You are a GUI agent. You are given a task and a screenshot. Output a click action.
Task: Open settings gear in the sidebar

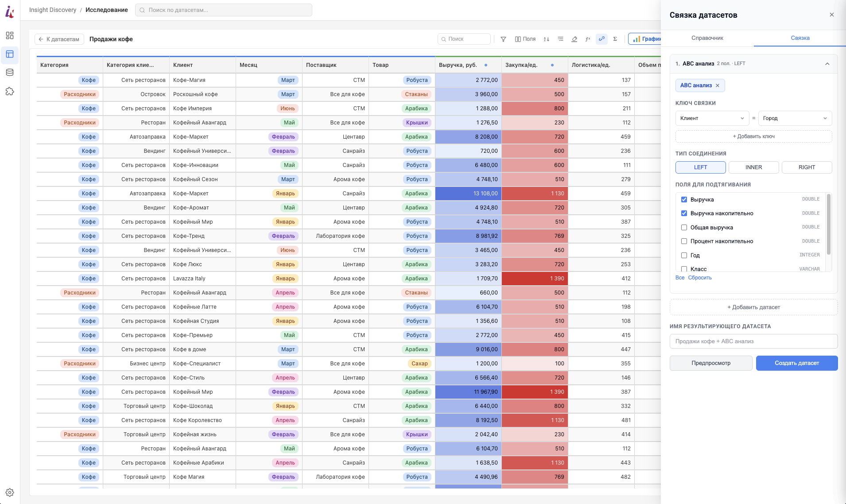pos(10,492)
